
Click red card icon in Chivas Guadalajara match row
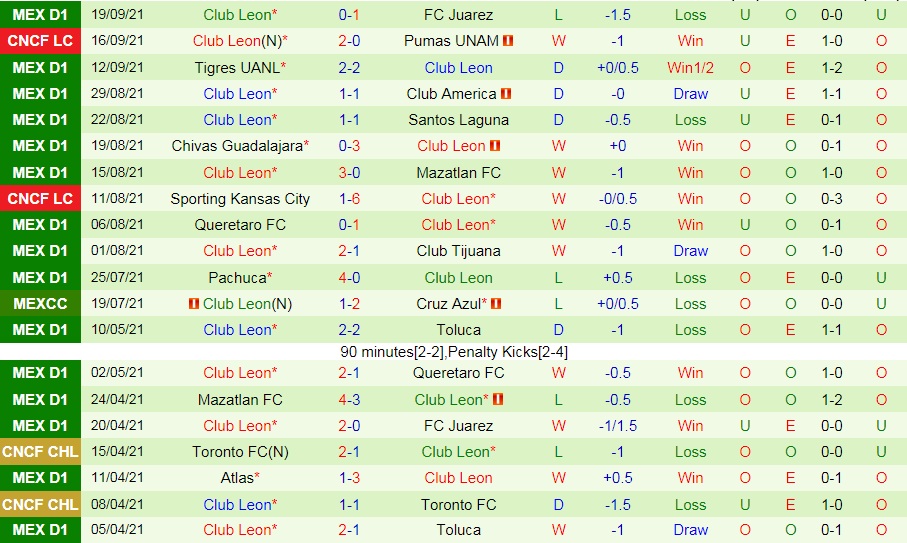click(x=495, y=146)
